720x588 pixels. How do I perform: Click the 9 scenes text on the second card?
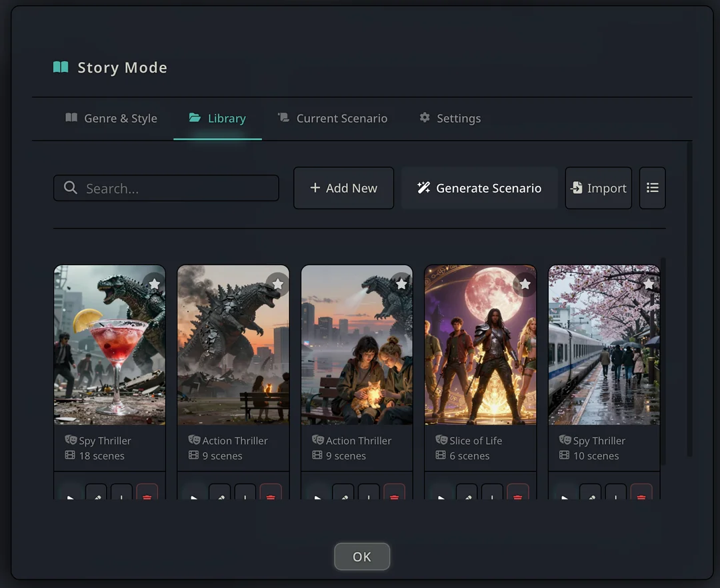222,456
